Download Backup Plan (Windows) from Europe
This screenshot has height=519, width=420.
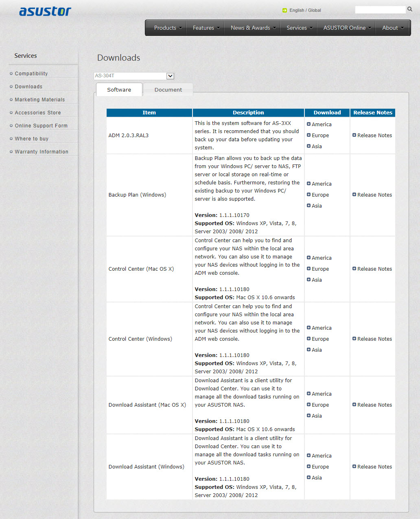[x=320, y=195]
